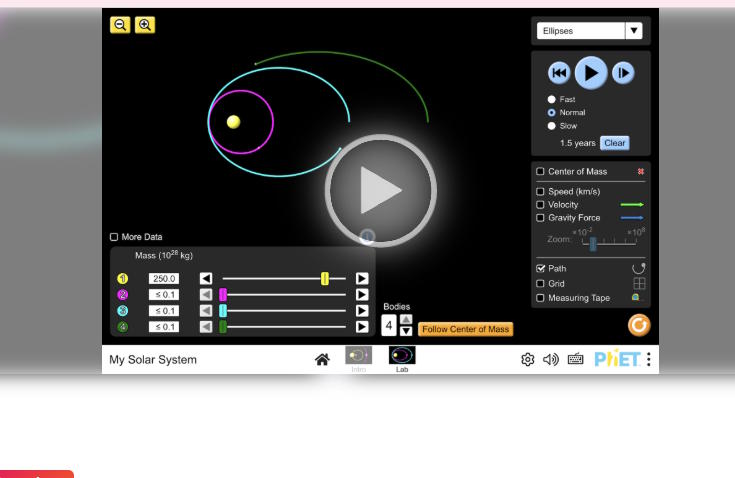
Task: Click the yellow body 1 mass slider thumb
Action: click(x=325, y=278)
